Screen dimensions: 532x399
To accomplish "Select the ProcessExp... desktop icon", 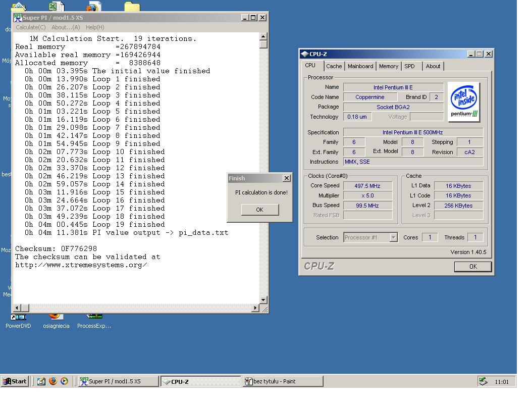I will (x=94, y=322).
